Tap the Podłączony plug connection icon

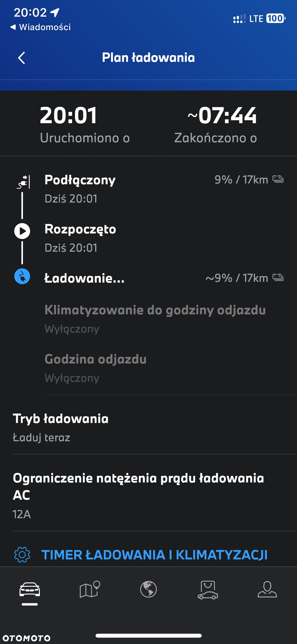[23, 182]
